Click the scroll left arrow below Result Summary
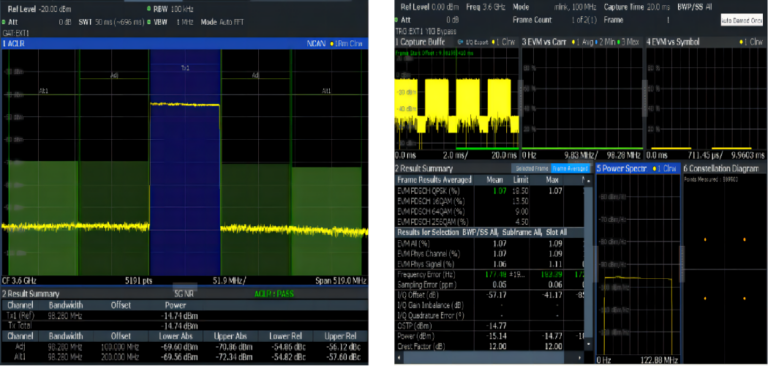 pyautogui.click(x=399, y=358)
